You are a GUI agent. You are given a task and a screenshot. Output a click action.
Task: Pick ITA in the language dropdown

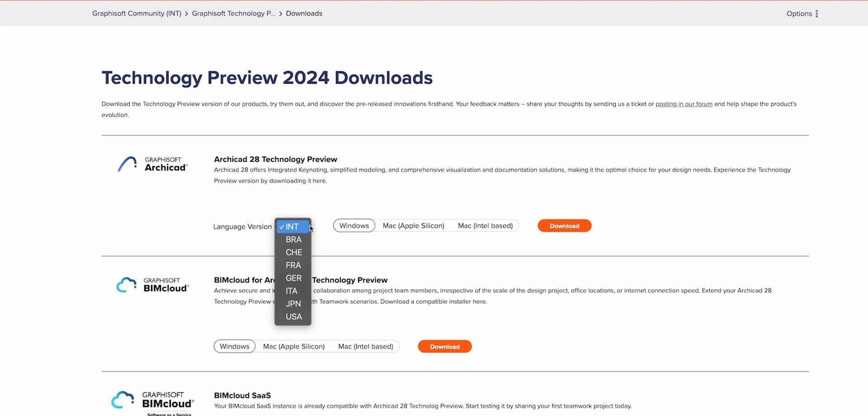tap(292, 291)
